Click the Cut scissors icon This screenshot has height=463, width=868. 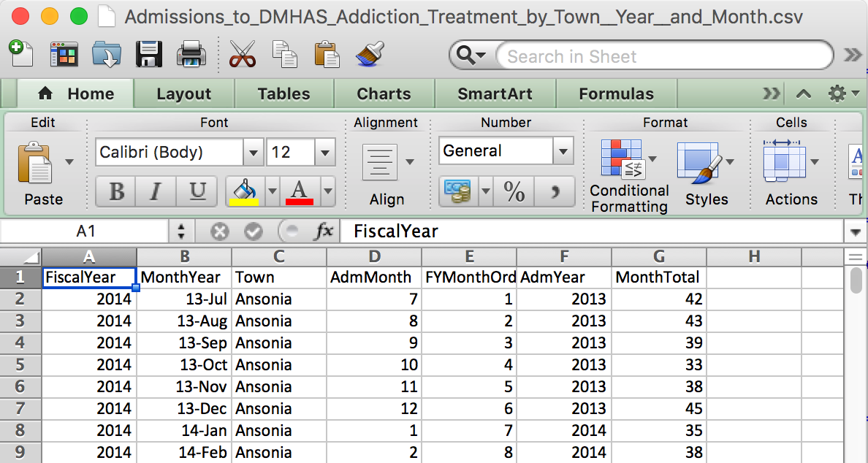(x=242, y=53)
